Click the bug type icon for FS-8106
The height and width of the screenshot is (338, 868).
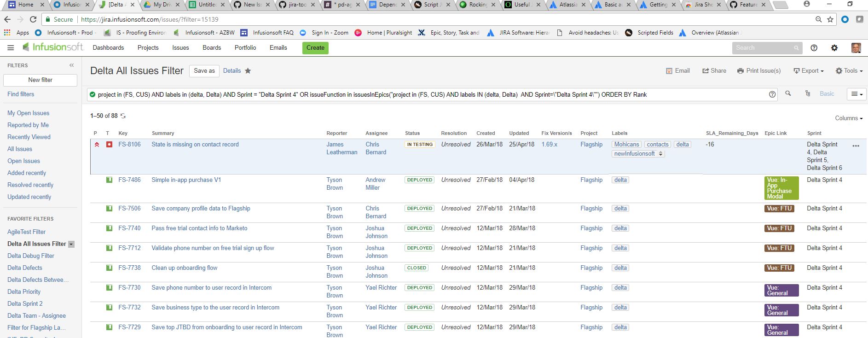[x=109, y=145]
